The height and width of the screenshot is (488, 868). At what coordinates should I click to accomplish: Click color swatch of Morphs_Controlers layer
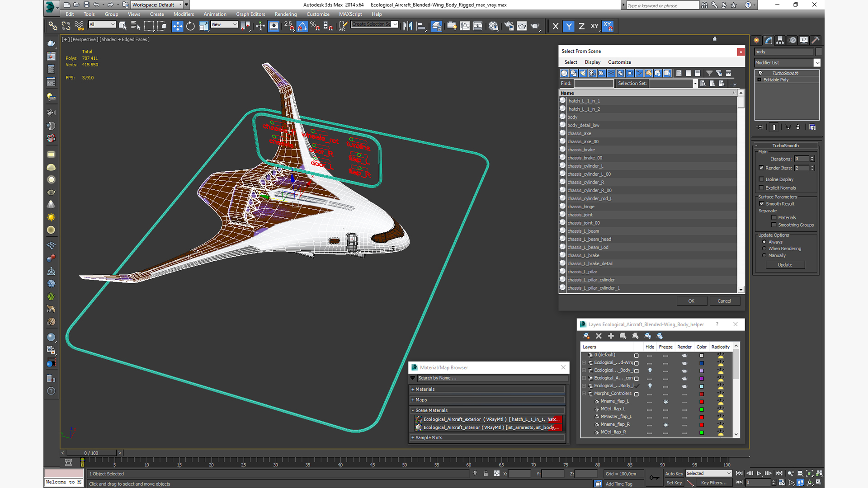coord(702,394)
